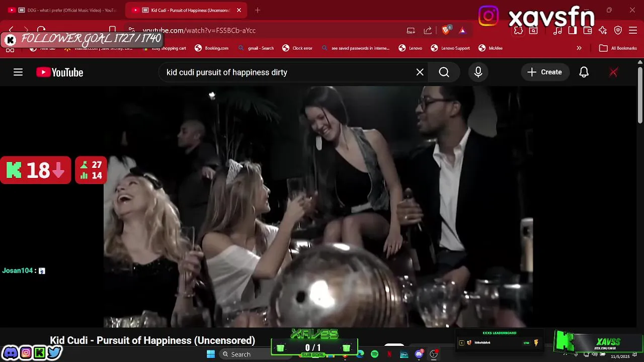644x362 pixels.
Task: Open the gmail - Search bookmark
Action: point(256,48)
